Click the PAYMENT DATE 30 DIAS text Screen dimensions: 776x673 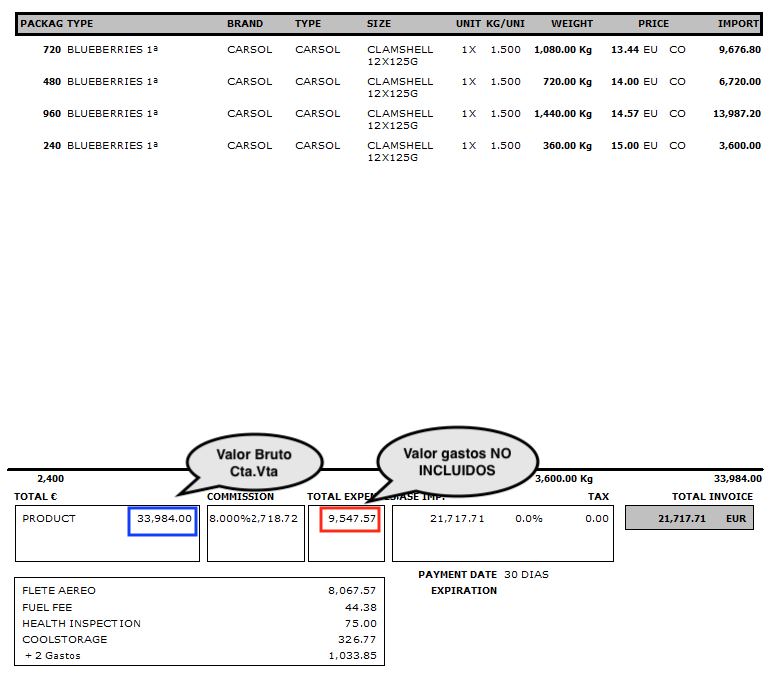pos(483,575)
